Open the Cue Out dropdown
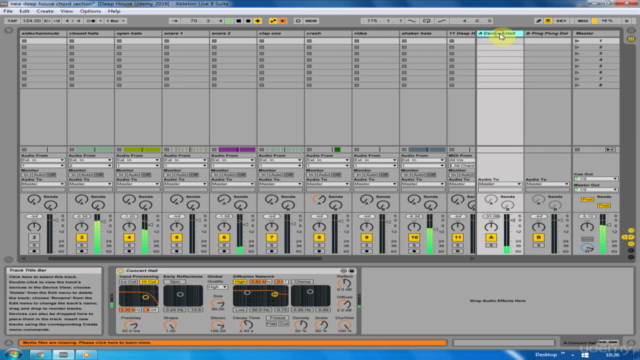Image resolution: width=640 pixels, height=360 pixels. click(x=596, y=179)
